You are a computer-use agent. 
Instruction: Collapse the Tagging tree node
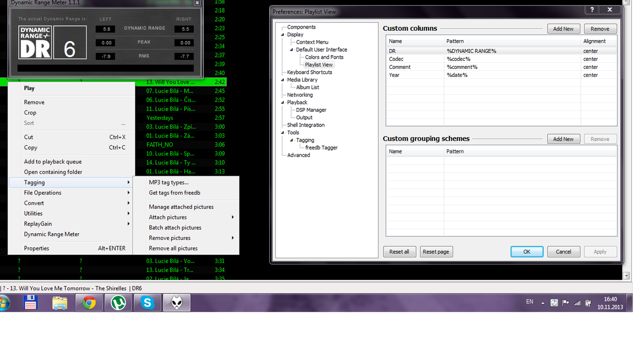pos(291,140)
